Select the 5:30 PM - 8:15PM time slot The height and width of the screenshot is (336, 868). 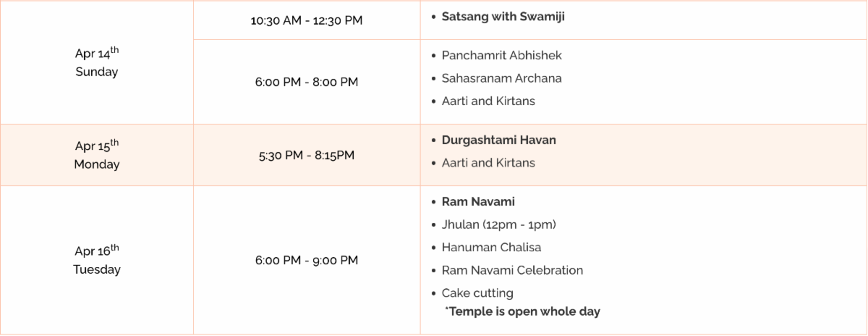tap(306, 155)
